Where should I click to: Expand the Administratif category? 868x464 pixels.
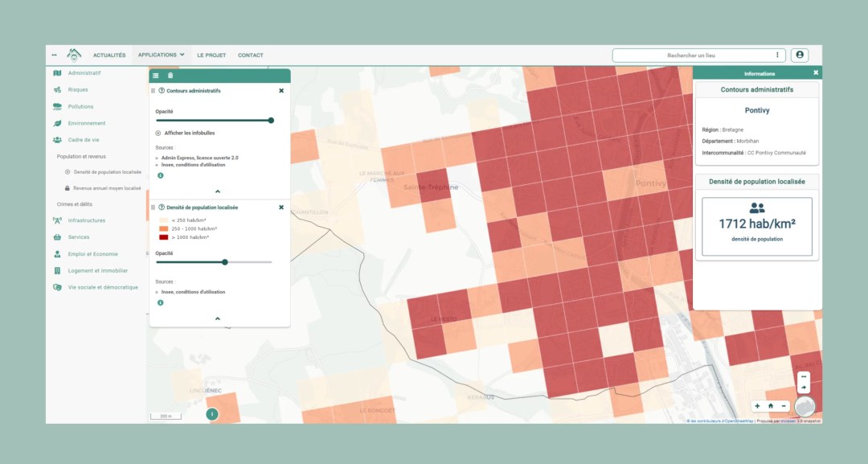click(77, 72)
